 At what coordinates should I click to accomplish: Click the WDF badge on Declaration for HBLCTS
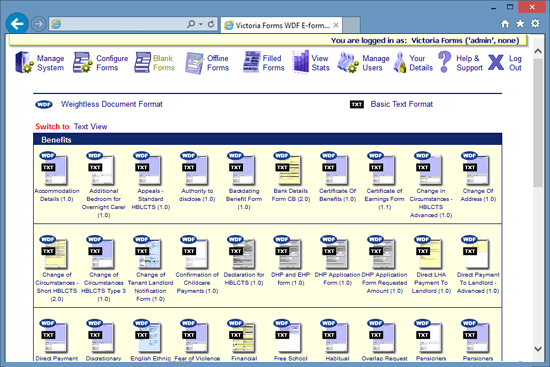pos(235,239)
